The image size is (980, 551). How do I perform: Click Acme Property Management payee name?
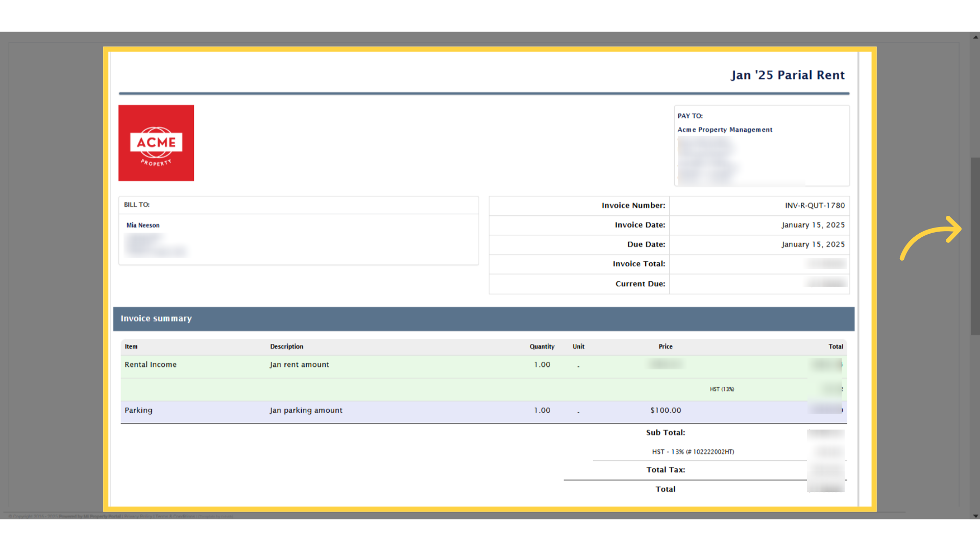725,130
